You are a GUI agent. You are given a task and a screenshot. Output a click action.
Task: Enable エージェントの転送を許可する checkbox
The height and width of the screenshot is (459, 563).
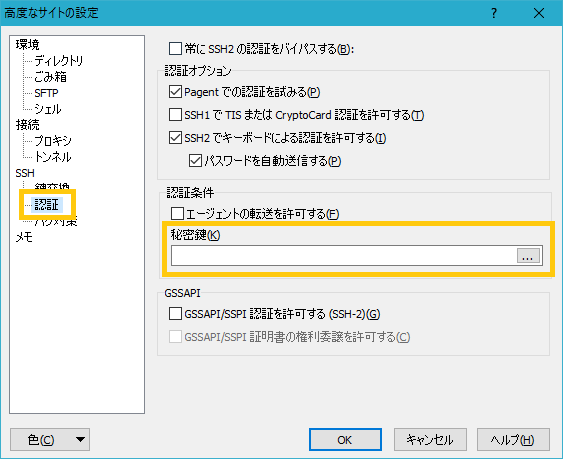[177, 214]
